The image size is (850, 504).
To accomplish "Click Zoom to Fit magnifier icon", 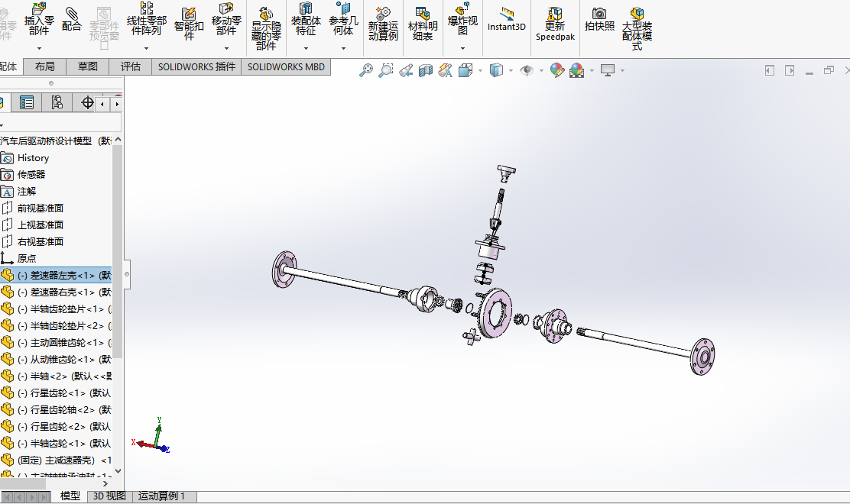I will tap(366, 70).
